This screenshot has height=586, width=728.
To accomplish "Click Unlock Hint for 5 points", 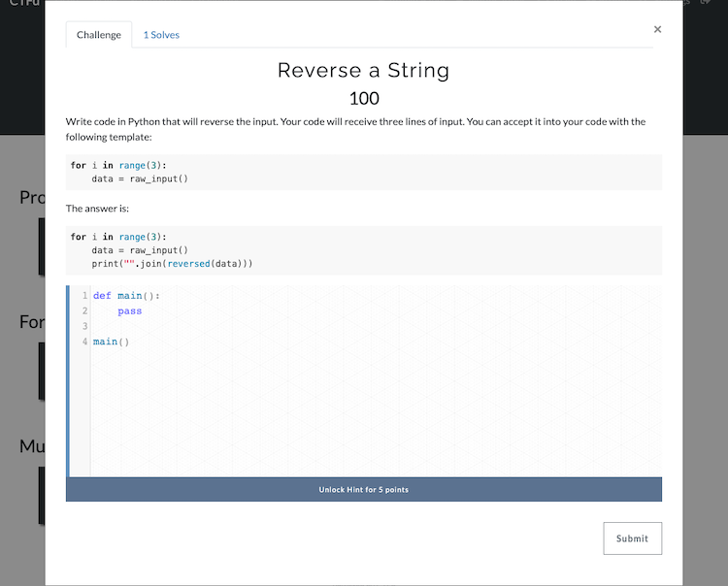I will [x=363, y=490].
